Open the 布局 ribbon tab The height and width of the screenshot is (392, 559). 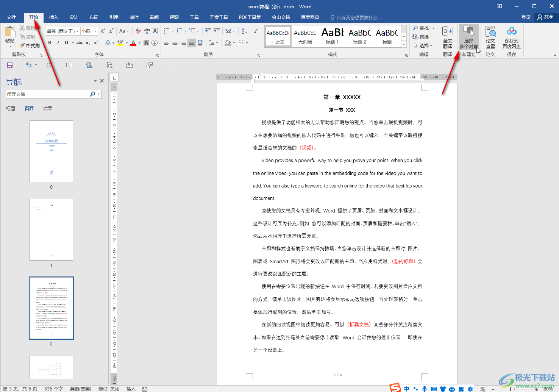click(x=94, y=17)
